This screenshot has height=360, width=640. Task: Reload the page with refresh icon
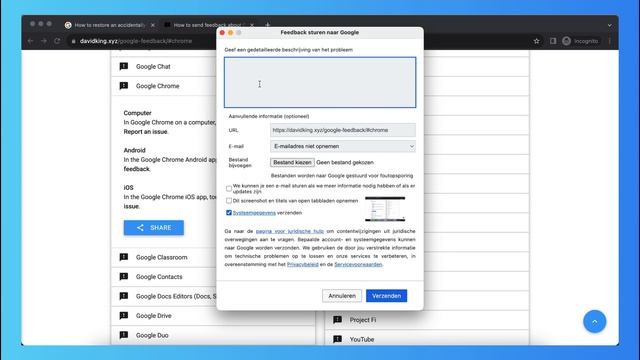[57, 41]
